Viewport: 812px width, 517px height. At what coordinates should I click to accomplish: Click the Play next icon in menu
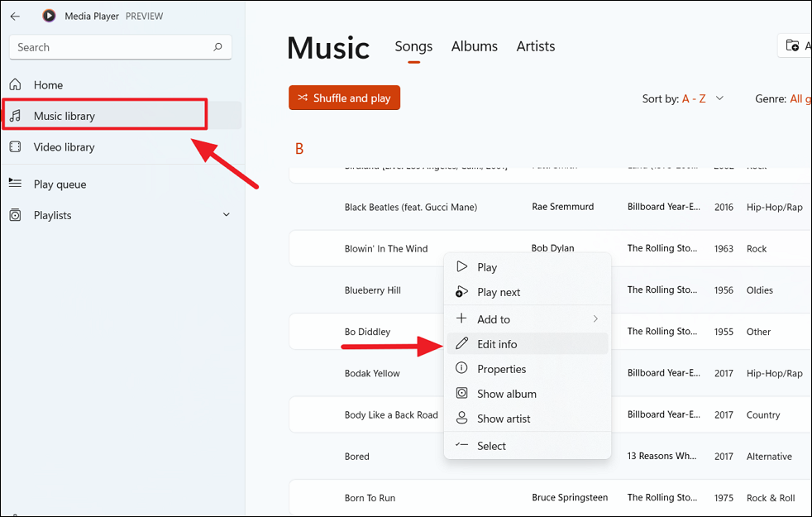point(461,292)
